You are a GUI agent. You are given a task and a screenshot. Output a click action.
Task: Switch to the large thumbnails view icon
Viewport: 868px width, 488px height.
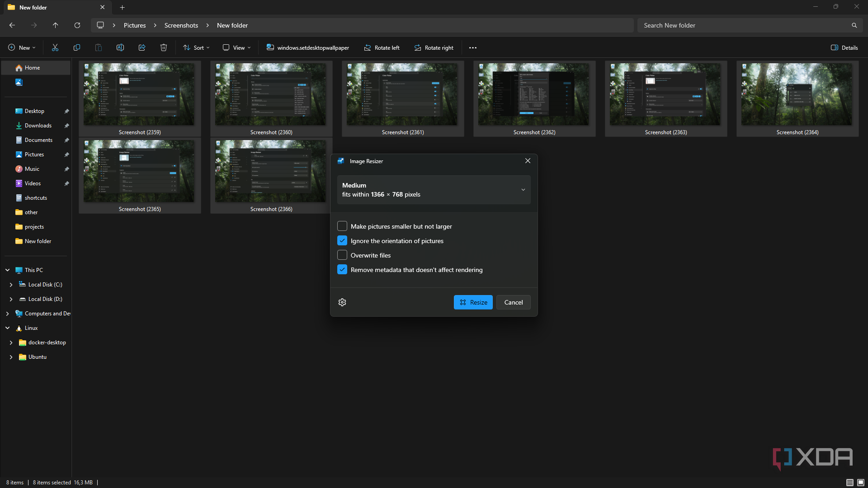click(861, 483)
